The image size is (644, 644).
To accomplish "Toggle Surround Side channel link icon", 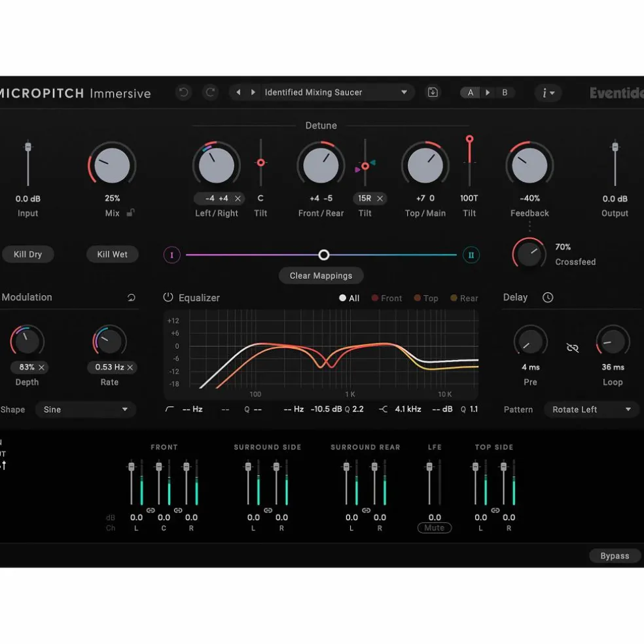I will (x=268, y=510).
